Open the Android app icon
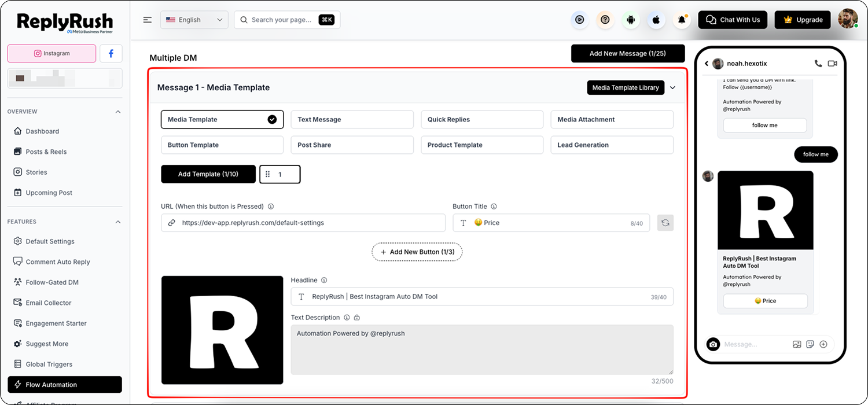Viewport: 868px width, 405px height. tap(631, 20)
